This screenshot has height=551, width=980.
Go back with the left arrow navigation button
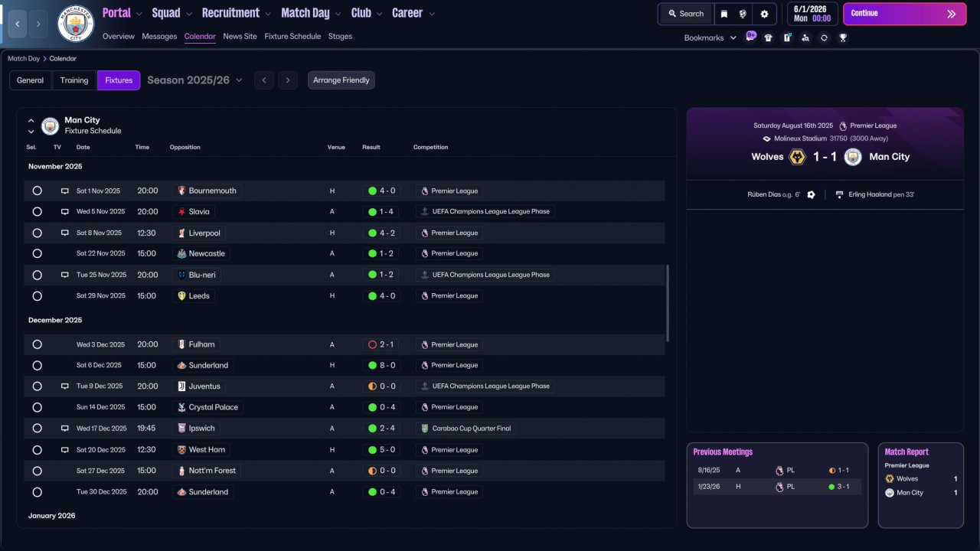pyautogui.click(x=18, y=24)
